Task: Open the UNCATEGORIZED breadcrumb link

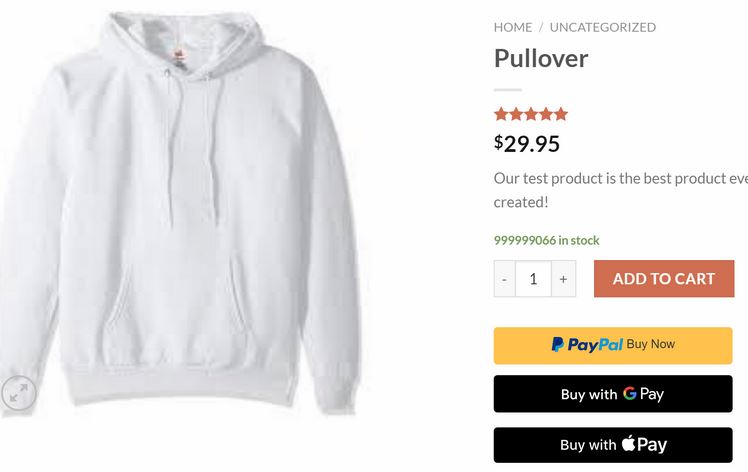Action: [x=603, y=27]
